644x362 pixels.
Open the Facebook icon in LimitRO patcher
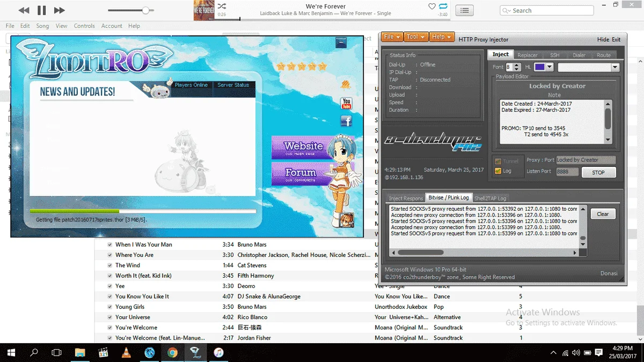[346, 121]
